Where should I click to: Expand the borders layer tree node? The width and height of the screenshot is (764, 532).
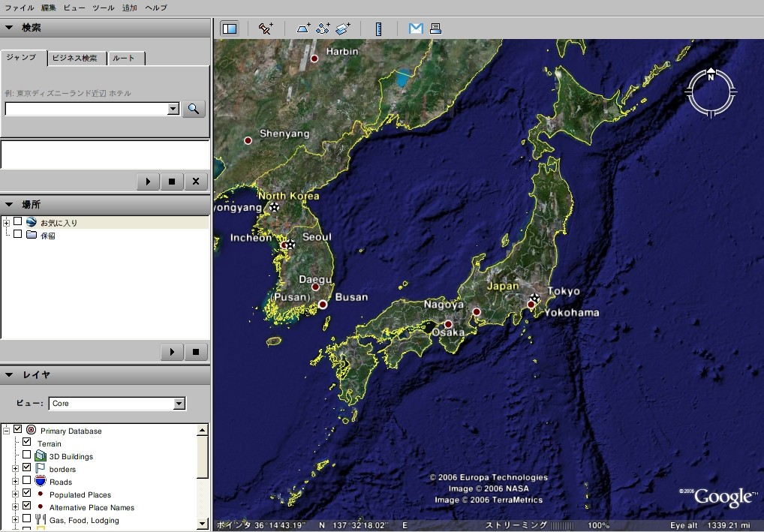(16, 468)
